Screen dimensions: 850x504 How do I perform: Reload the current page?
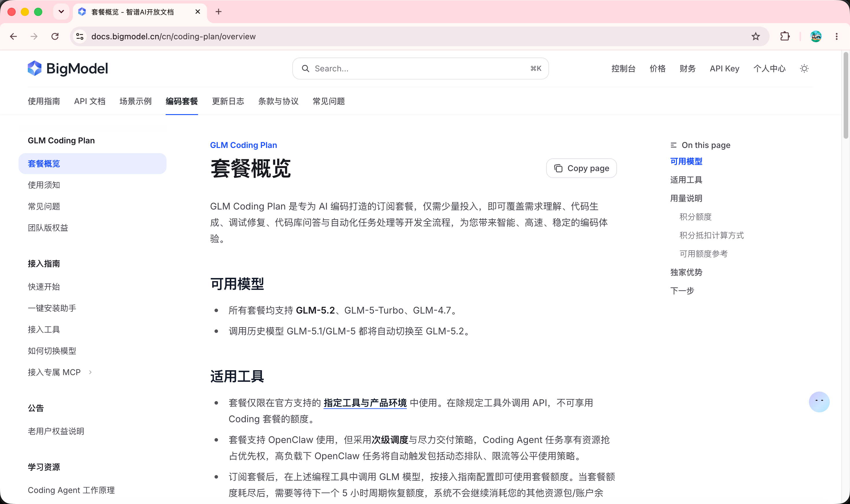click(55, 36)
